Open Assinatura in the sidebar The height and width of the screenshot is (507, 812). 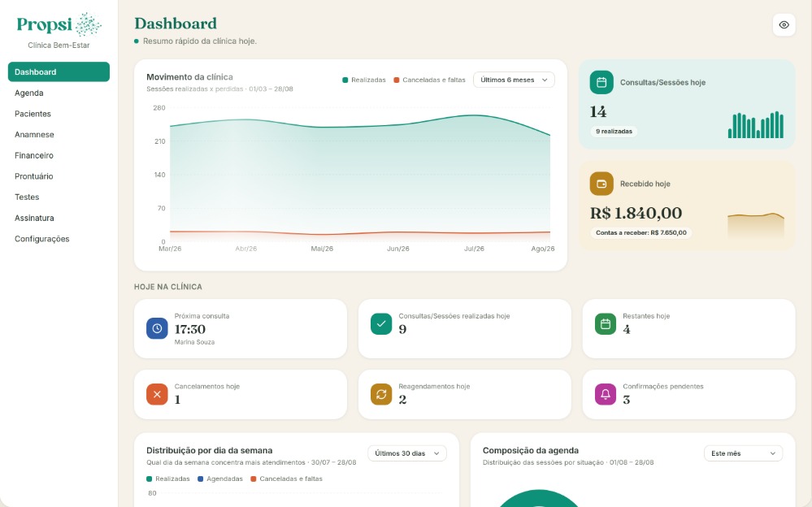(x=59, y=218)
